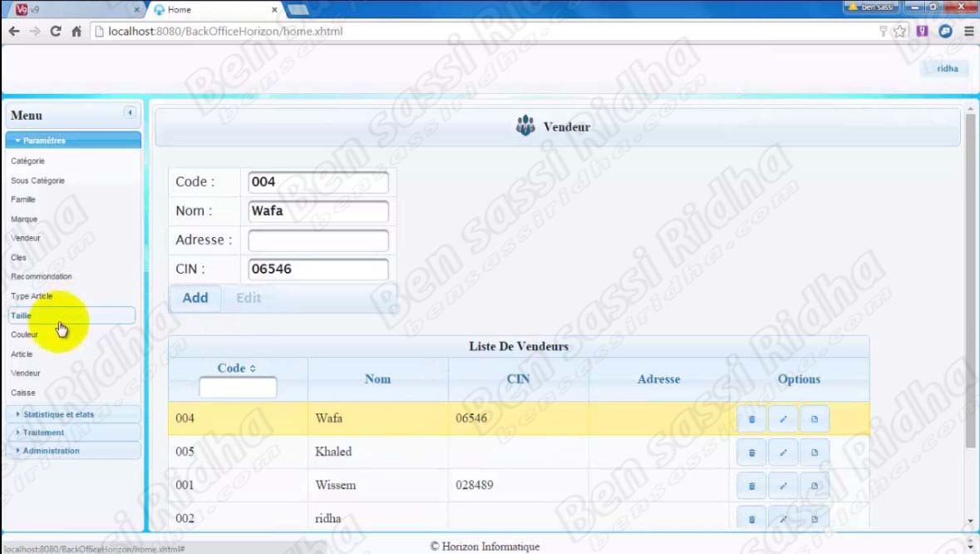Open the Chrome hamburger menu
Image resolution: width=980 pixels, height=554 pixels.
(968, 32)
